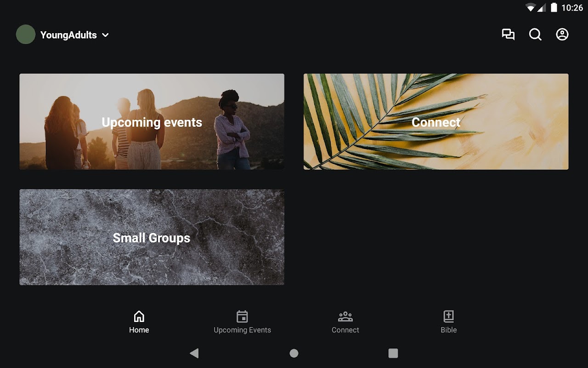Open the messages chat icon

(508, 34)
